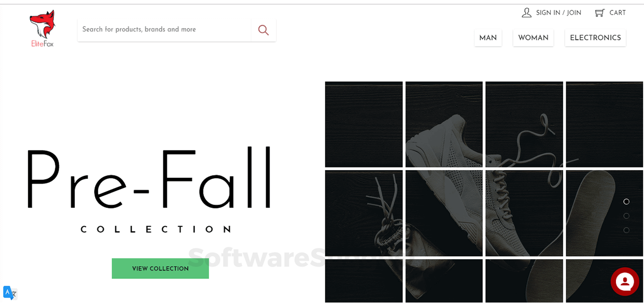Click the EliteFox fox logo
The width and height of the screenshot is (644, 306).
42,29
